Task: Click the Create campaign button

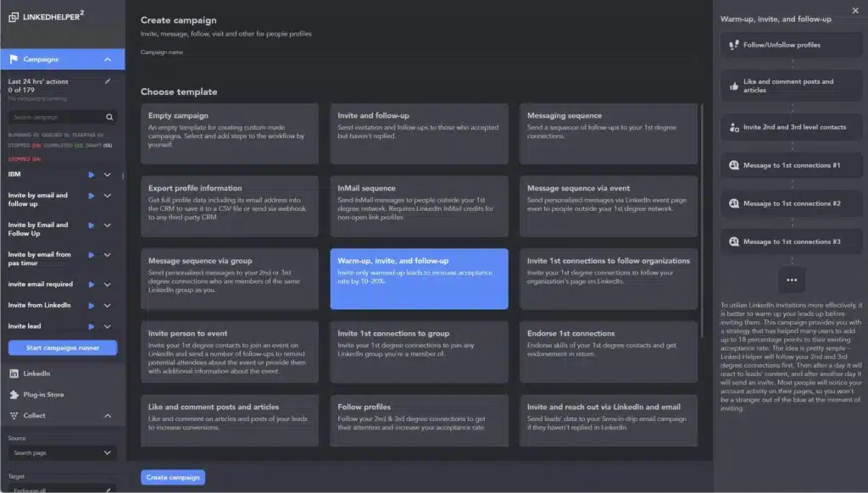Action: pos(172,477)
